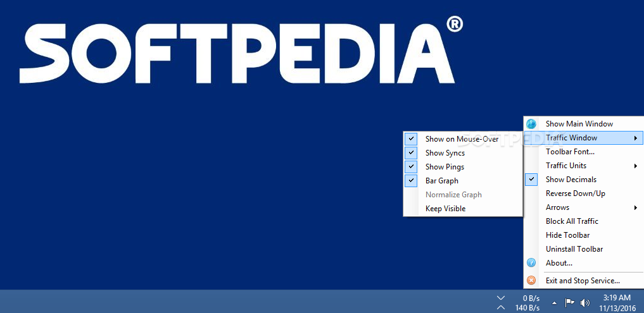Open the Toolbar Font dialog
The width and height of the screenshot is (644, 313).
(584, 151)
